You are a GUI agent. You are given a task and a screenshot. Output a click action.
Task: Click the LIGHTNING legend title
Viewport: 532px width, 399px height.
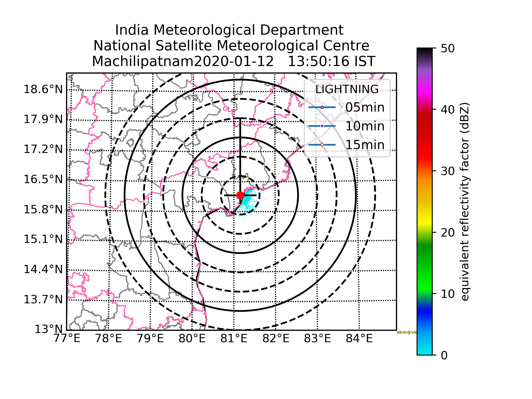[347, 90]
